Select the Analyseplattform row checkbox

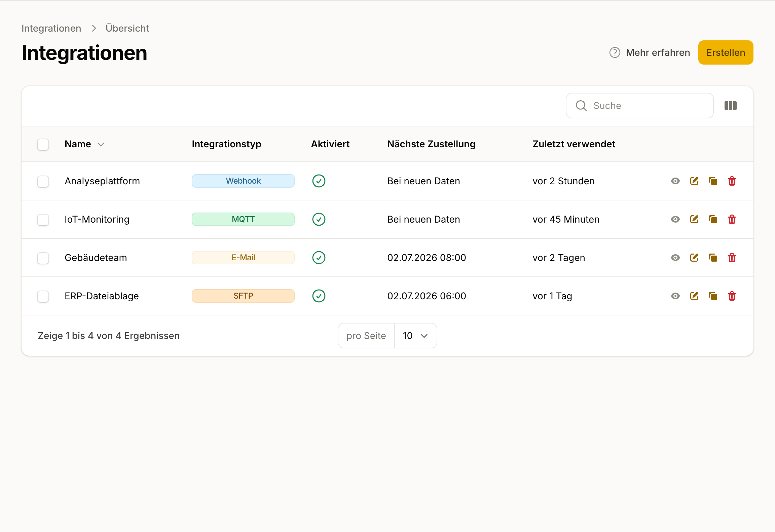click(43, 181)
